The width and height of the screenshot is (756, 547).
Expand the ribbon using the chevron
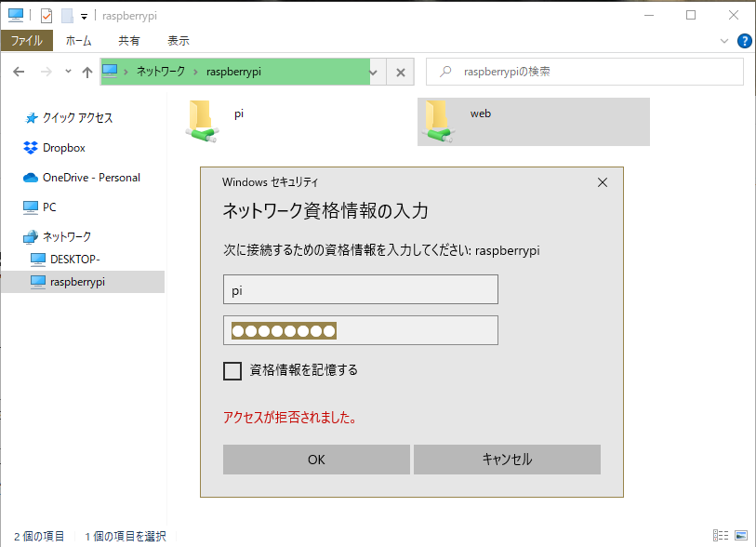725,41
